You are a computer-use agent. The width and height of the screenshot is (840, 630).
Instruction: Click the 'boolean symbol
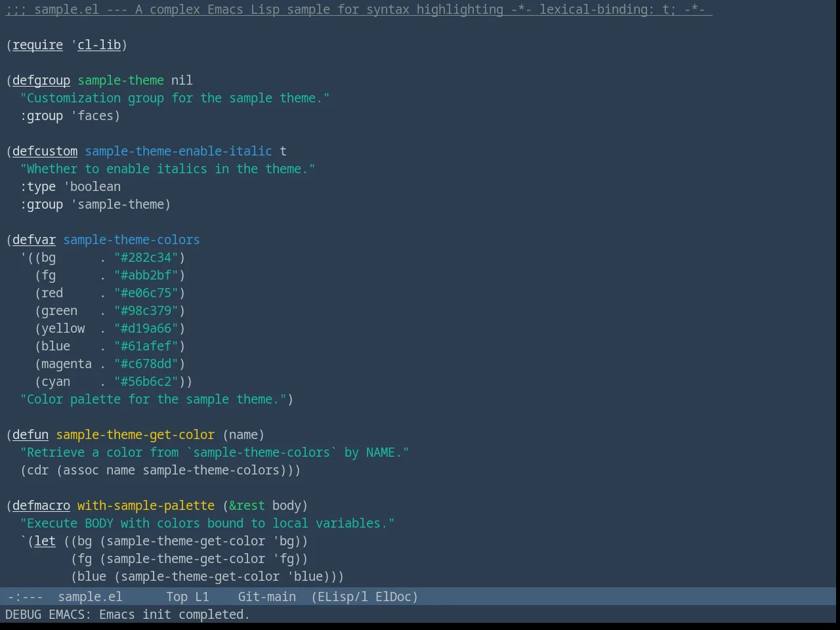(x=92, y=186)
